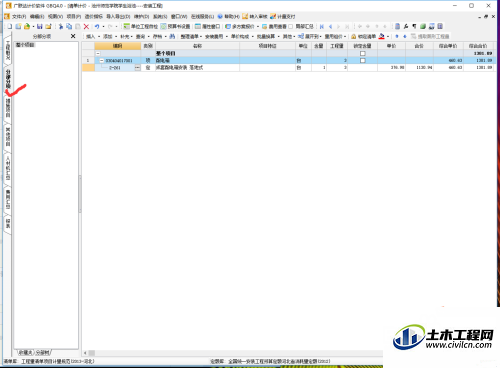Viewport: 500px width, 368px height.
Task: Open the 添加 dropdown
Action: click(x=110, y=36)
